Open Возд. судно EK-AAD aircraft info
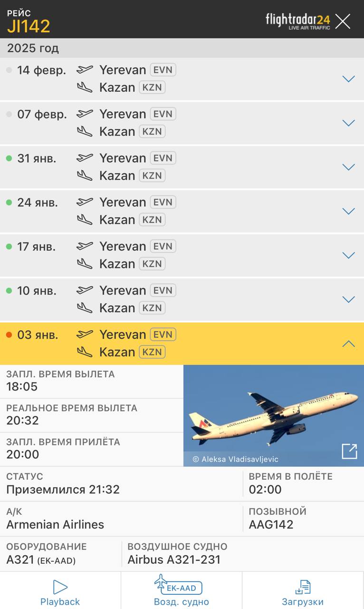Image resolution: width=364 pixels, height=609 pixels. click(x=181, y=593)
